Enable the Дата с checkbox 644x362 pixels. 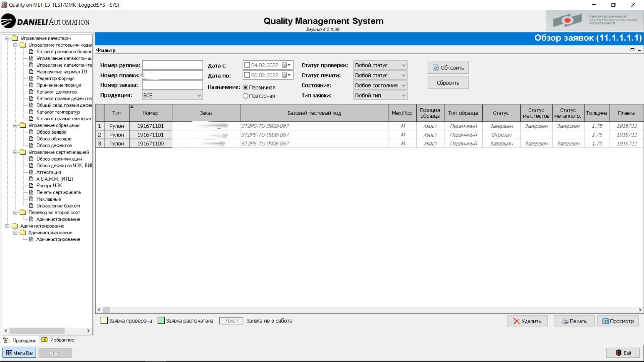(x=247, y=65)
